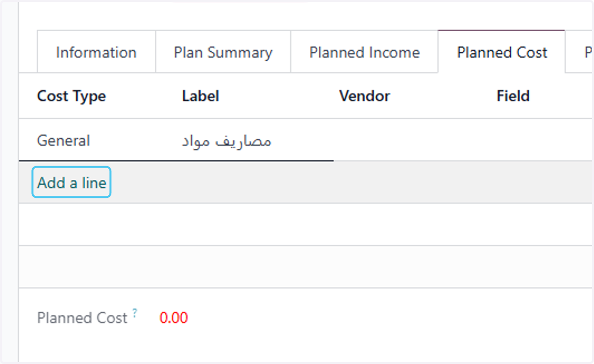Click the Planned Cost label at bottom

click(x=82, y=318)
